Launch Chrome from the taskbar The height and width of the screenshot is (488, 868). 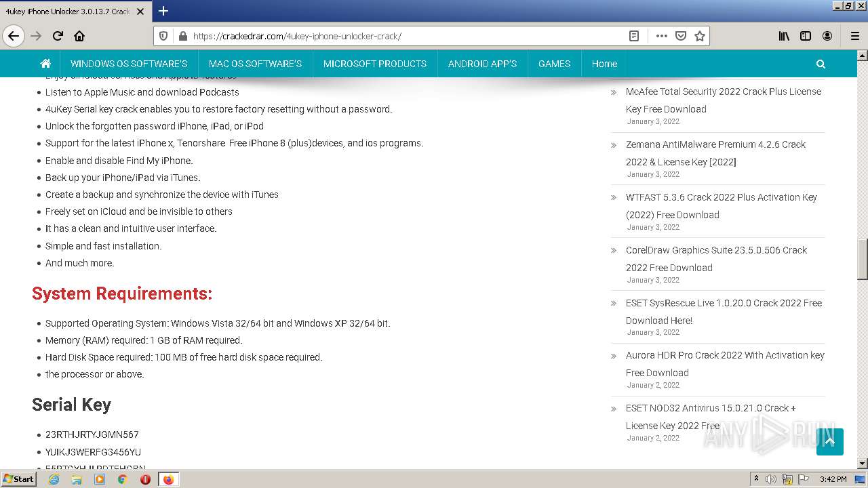pyautogui.click(x=122, y=479)
